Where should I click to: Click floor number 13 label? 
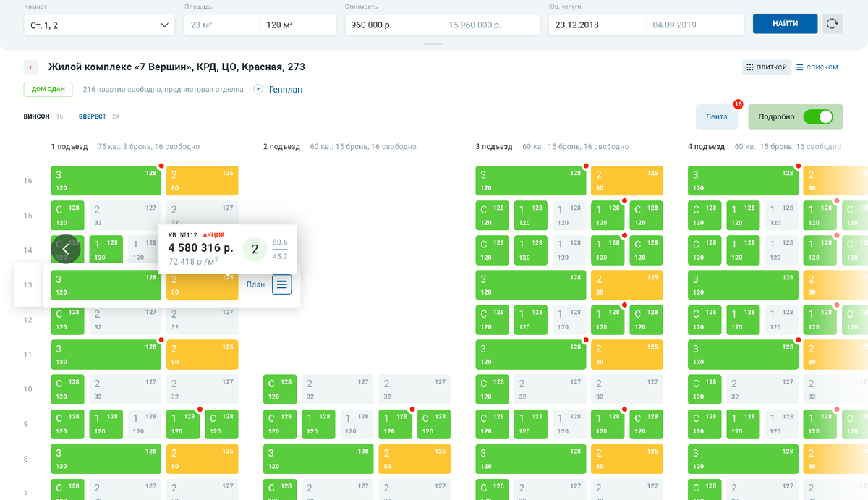click(28, 285)
